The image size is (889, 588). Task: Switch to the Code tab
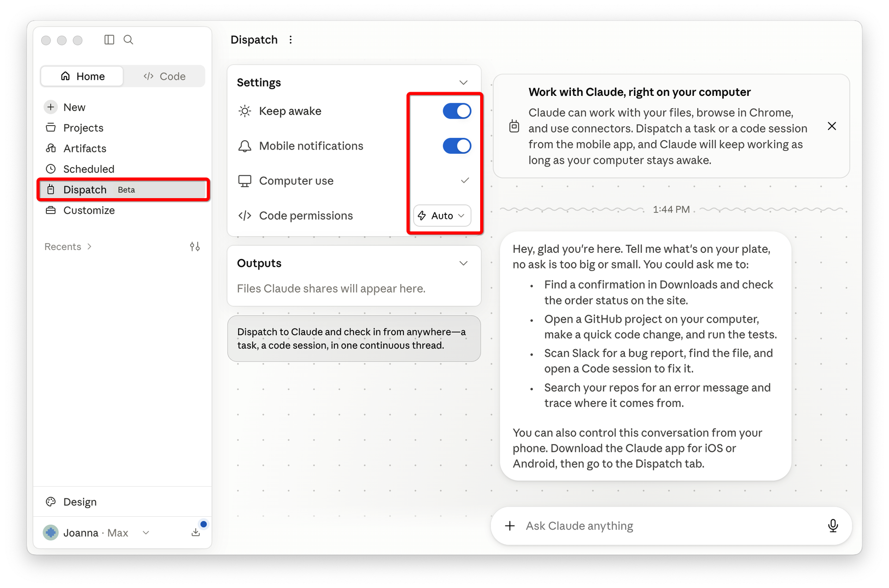(x=164, y=76)
